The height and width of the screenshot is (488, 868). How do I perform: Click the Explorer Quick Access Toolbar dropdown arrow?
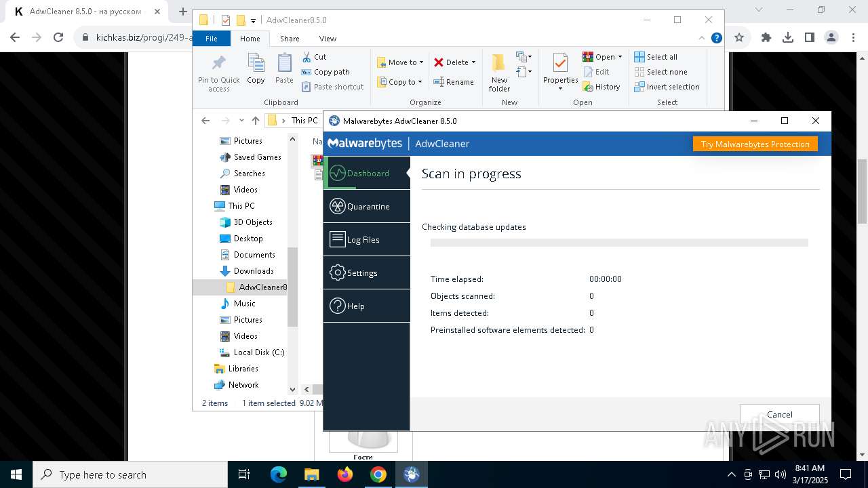253,20
